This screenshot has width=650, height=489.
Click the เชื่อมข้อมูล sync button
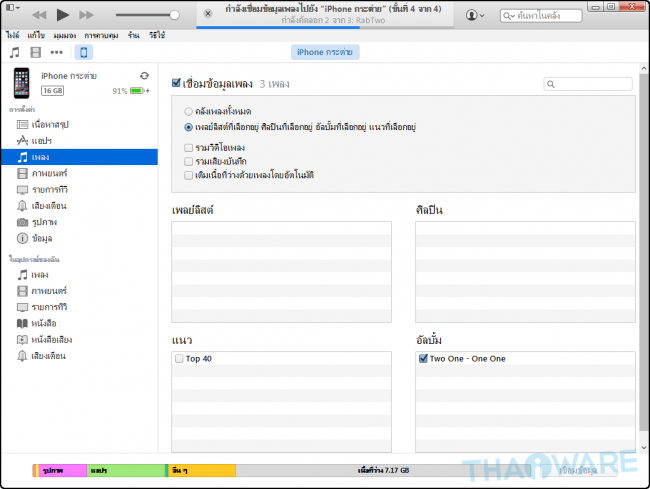pos(577,470)
